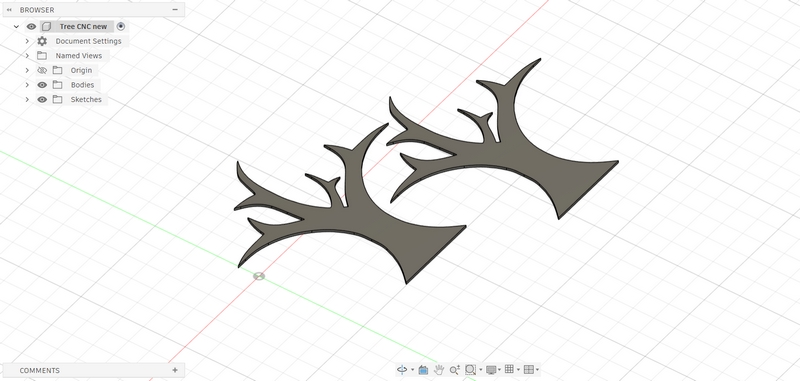800x381 pixels.
Task: Open the Grid and Snaps dropdown arrow
Action: pos(518,370)
